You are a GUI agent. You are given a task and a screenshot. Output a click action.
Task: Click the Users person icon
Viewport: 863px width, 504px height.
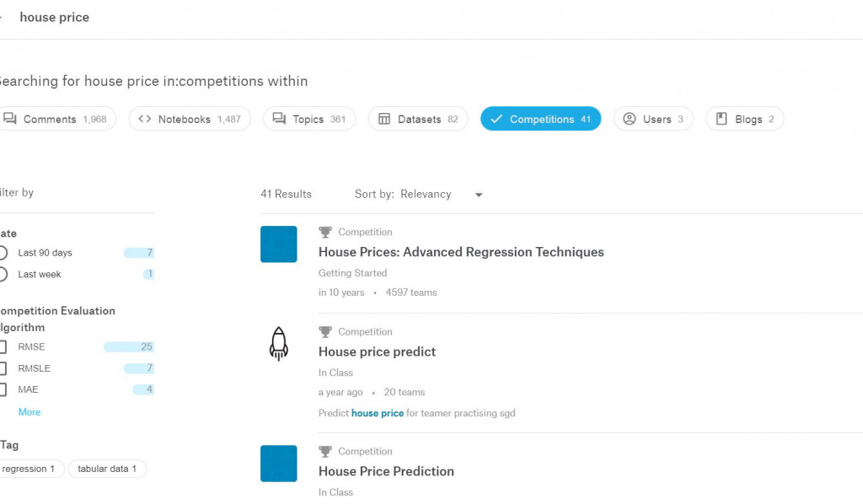click(630, 119)
